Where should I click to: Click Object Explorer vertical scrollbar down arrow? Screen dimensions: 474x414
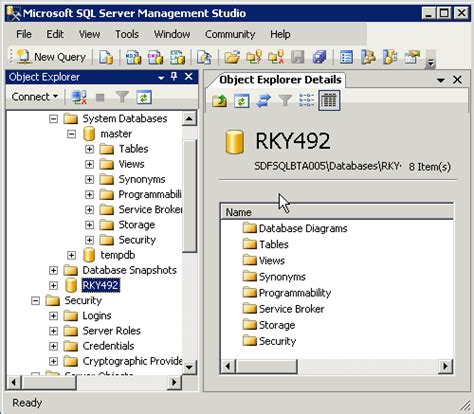pos(189,367)
